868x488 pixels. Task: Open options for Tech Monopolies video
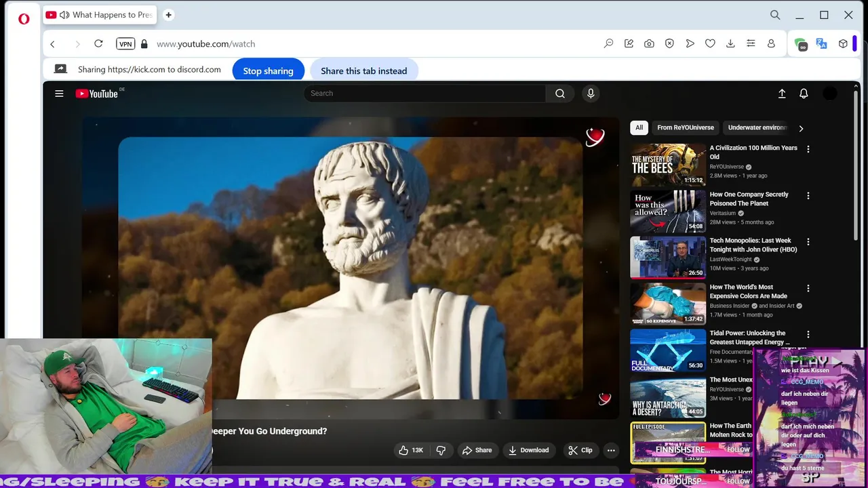point(808,242)
